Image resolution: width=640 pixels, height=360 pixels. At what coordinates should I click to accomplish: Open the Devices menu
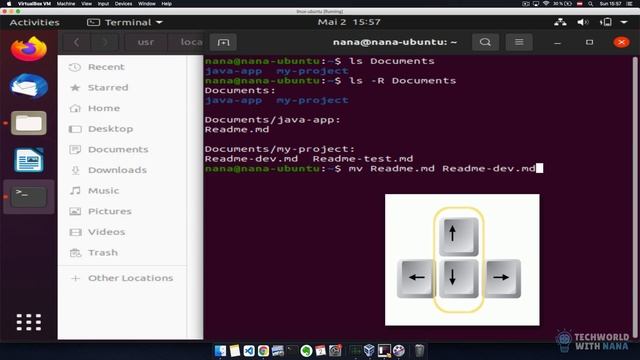(x=123, y=4)
